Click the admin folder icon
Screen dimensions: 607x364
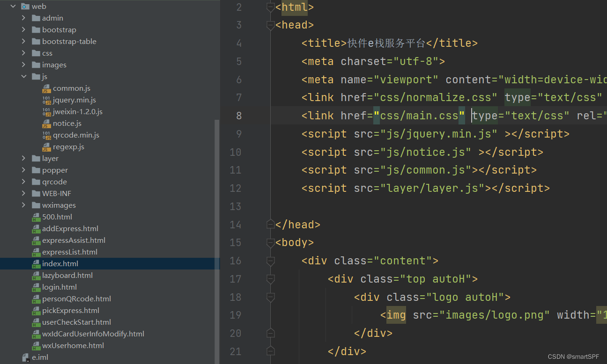point(36,18)
